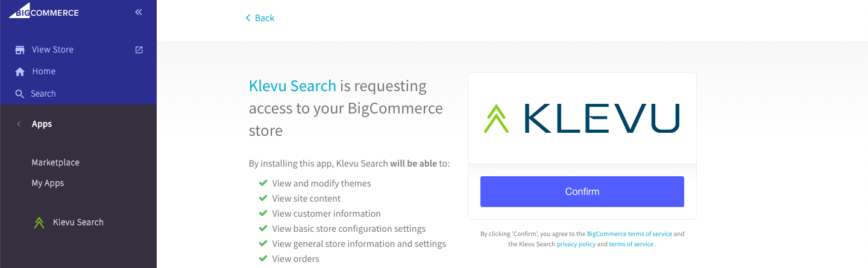
Task: Click the Home house icon
Action: click(x=20, y=72)
